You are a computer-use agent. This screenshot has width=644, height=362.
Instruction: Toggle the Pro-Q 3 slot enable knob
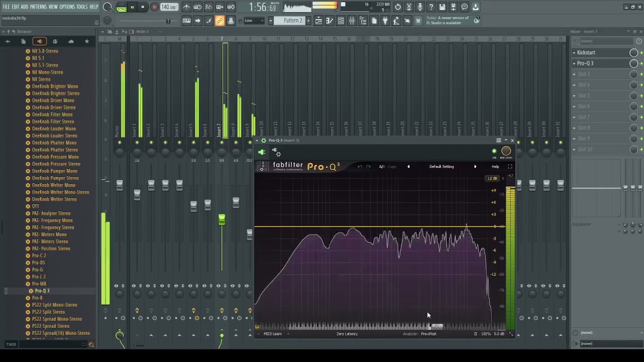(634, 63)
